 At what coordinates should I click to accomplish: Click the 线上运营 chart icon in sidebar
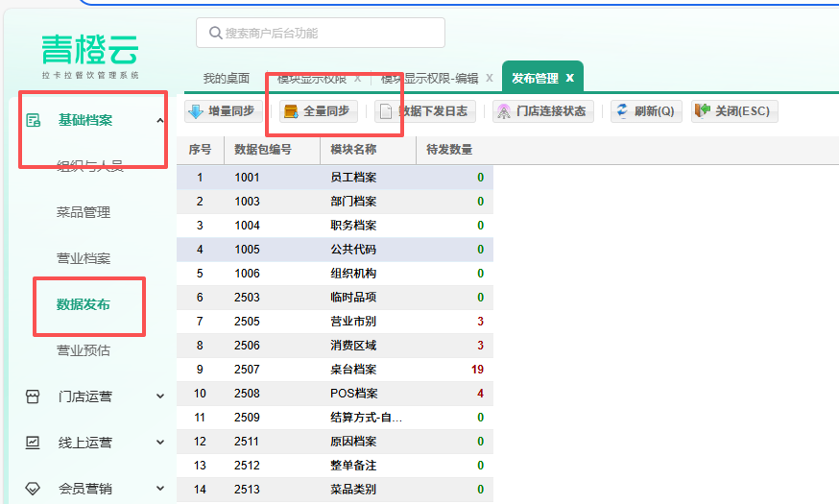[33, 443]
